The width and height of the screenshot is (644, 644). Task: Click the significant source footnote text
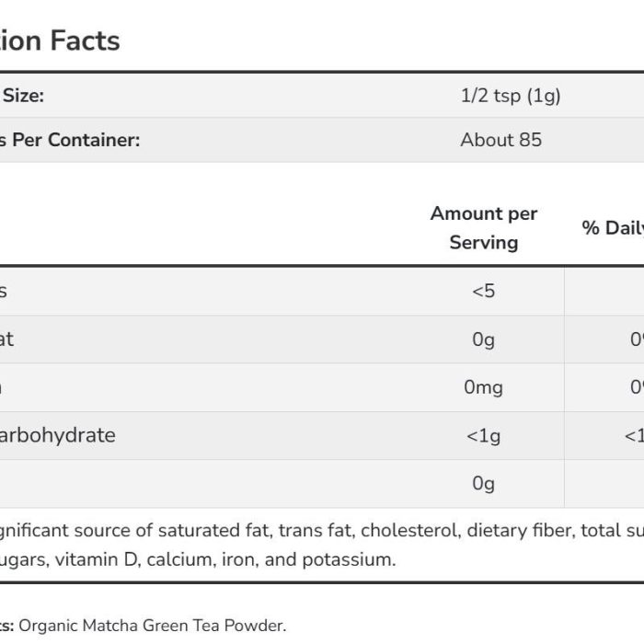(x=322, y=530)
